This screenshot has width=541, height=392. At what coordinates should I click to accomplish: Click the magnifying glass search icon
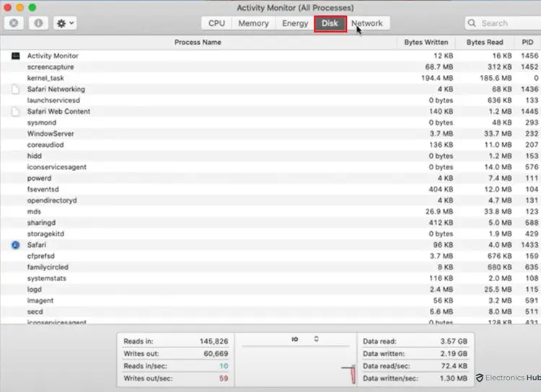(472, 23)
